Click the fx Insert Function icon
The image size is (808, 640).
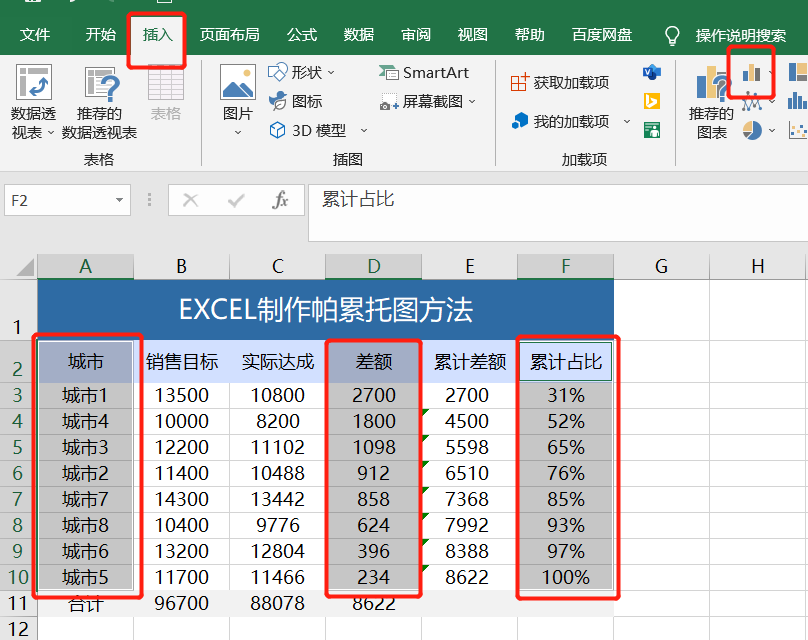point(280,200)
